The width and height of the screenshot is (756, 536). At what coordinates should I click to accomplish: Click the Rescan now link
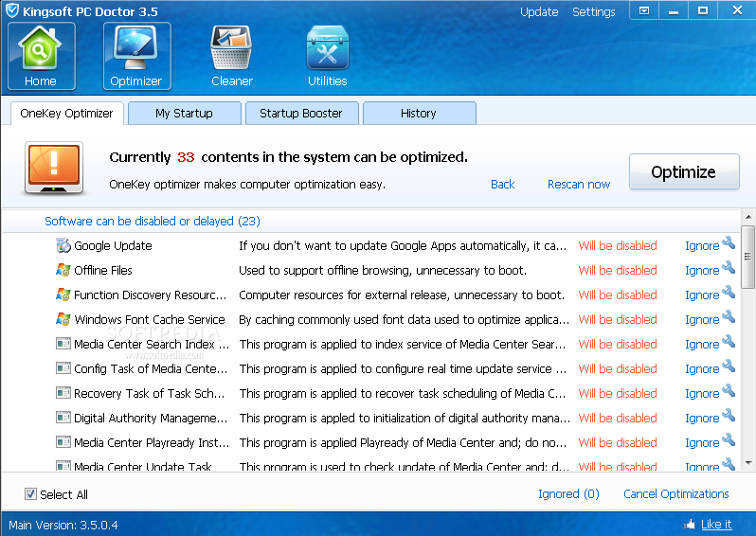[x=579, y=184]
